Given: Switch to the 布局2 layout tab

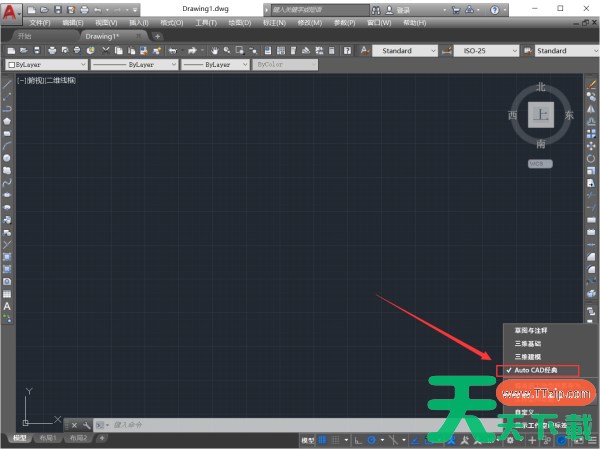Looking at the screenshot, I should [x=78, y=438].
